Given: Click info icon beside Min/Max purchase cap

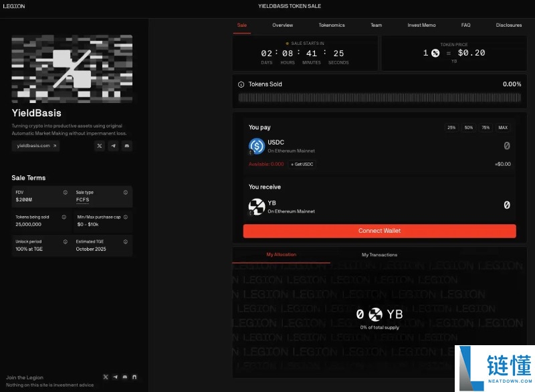Looking at the screenshot, I should [x=126, y=217].
